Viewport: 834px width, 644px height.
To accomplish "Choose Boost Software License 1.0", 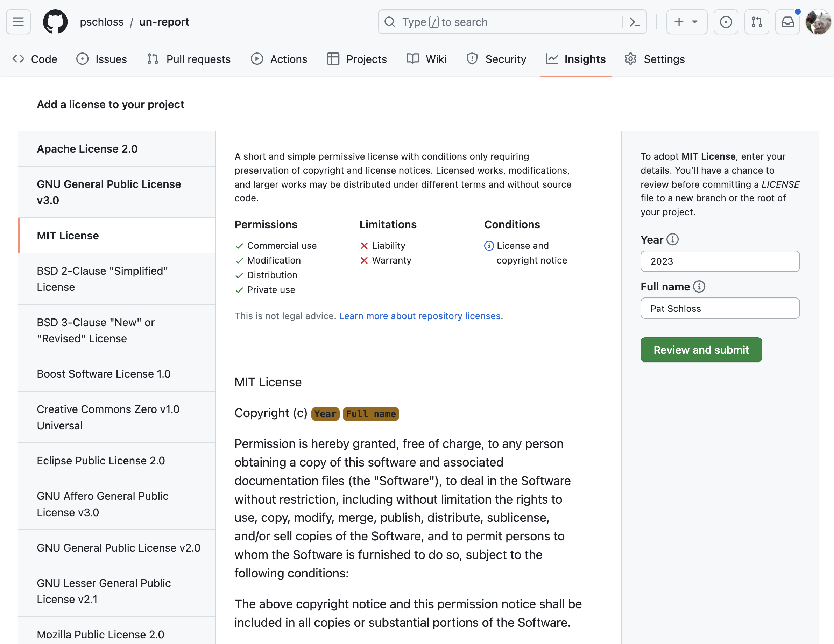I will point(104,373).
